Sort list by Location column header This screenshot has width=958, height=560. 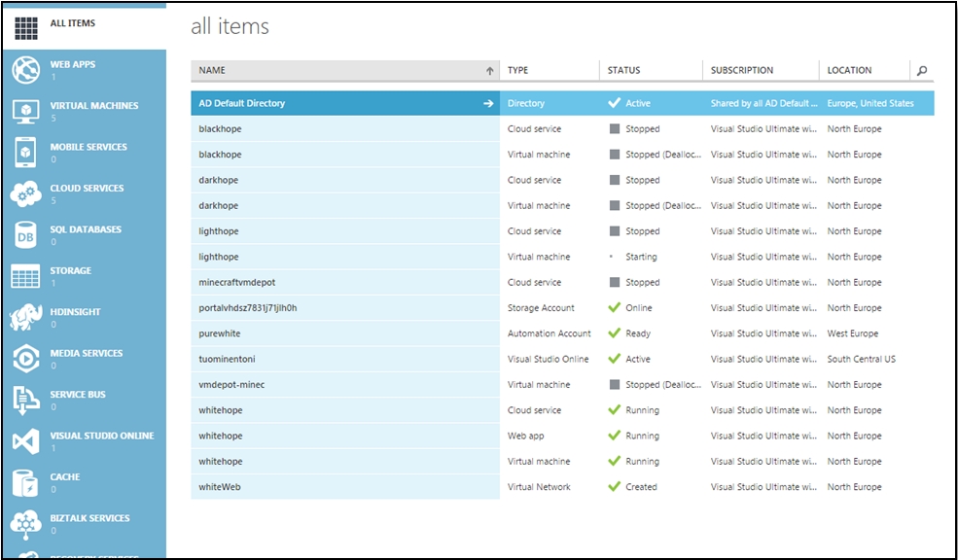(x=849, y=71)
